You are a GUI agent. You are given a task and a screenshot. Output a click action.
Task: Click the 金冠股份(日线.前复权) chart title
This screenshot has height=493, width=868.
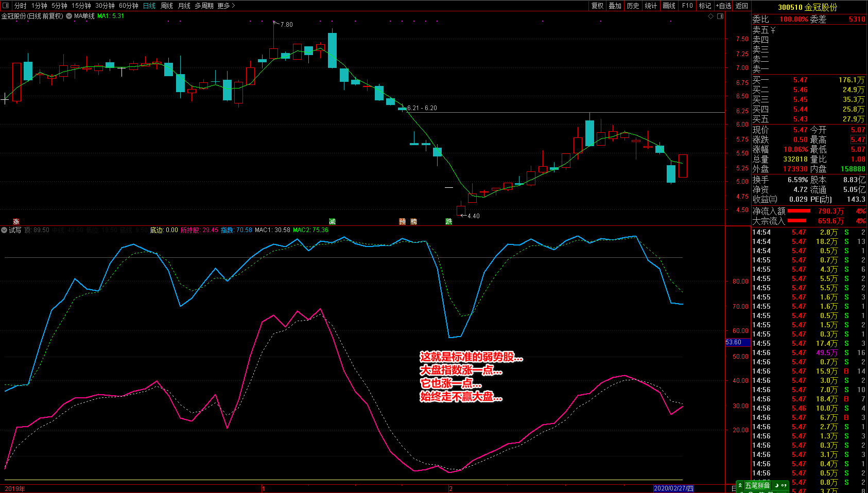[x=32, y=16]
